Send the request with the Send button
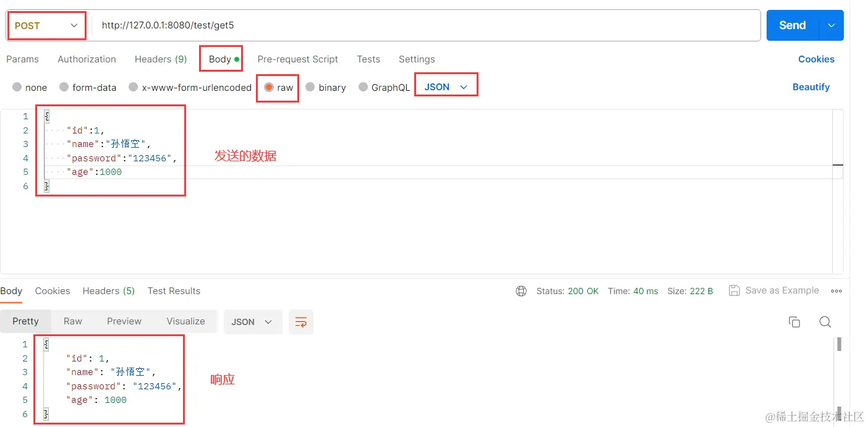This screenshot has height=427, width=868. pyautogui.click(x=792, y=25)
